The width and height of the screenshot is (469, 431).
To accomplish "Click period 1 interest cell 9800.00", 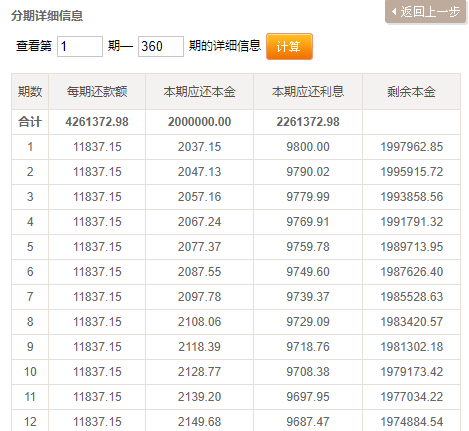I will coord(308,147).
